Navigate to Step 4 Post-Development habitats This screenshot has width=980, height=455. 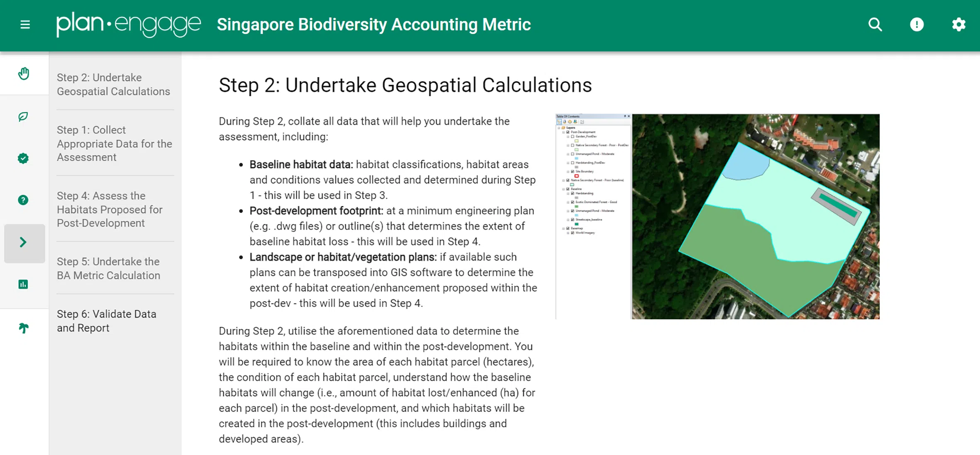click(110, 209)
